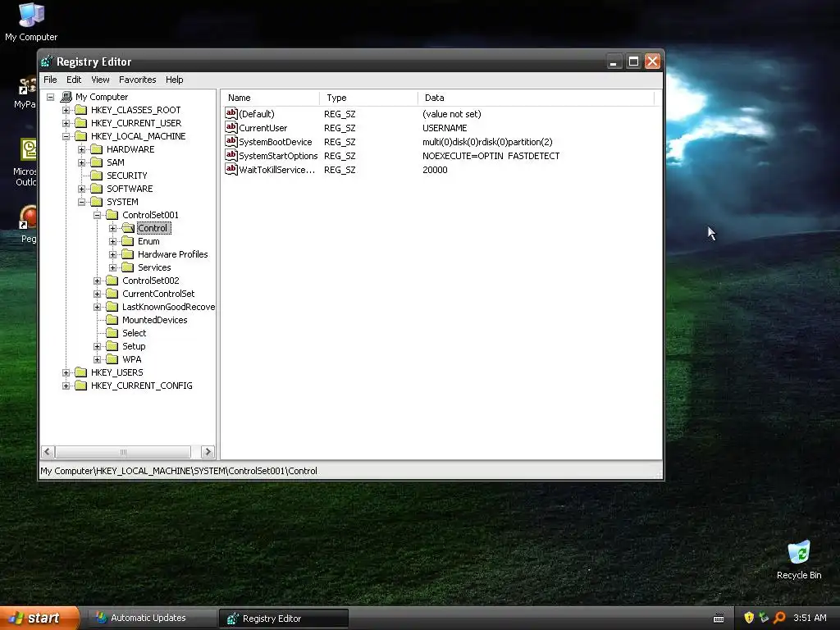The image size is (840, 630).
Task: Click the open Control folder icon
Action: point(127,228)
